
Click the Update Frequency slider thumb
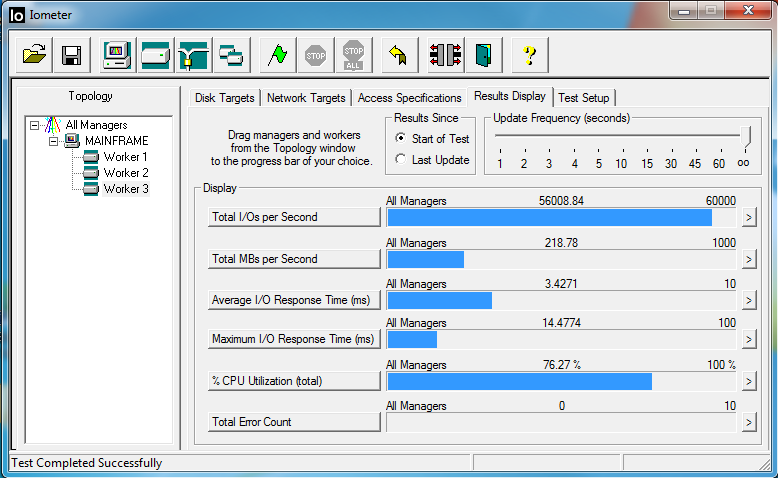click(x=745, y=137)
